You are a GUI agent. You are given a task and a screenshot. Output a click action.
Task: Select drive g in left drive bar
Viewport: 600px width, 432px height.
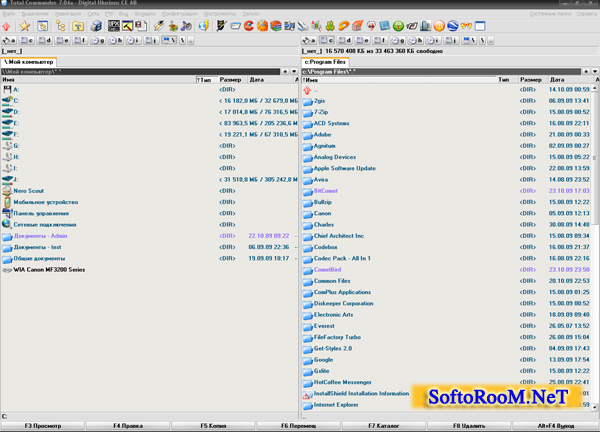pos(98,40)
